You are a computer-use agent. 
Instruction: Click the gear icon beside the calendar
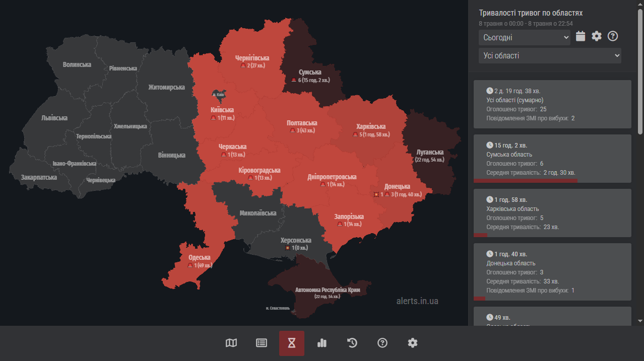coord(597,36)
